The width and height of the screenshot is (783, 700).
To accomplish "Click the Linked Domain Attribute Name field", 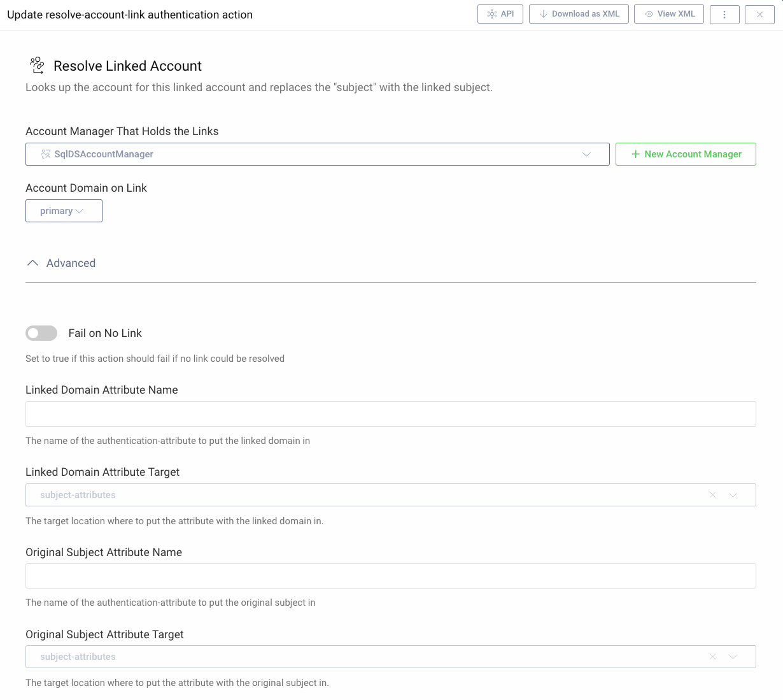I will [390, 414].
